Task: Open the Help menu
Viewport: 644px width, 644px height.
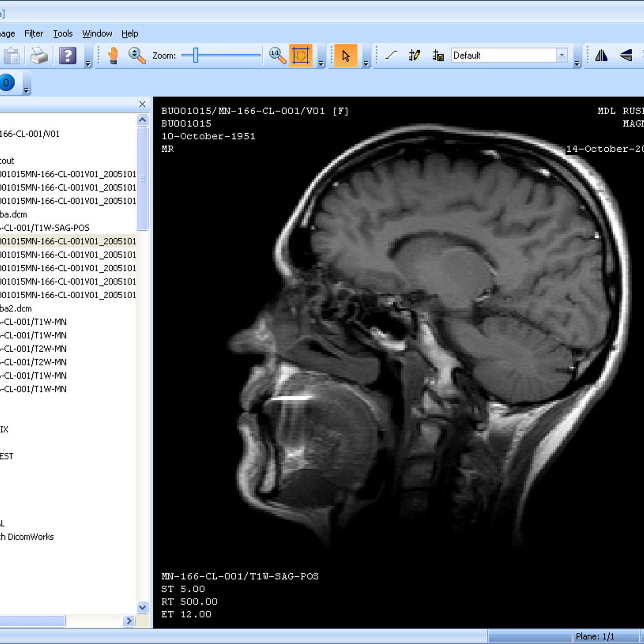Action: [x=130, y=33]
